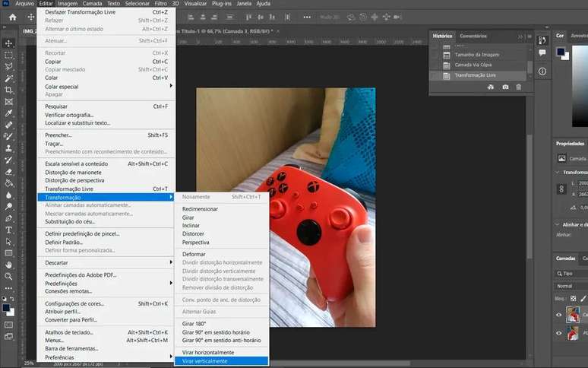Switch to the Comentários tab
Image resolution: width=588 pixels, height=368 pixels.
(x=473, y=36)
